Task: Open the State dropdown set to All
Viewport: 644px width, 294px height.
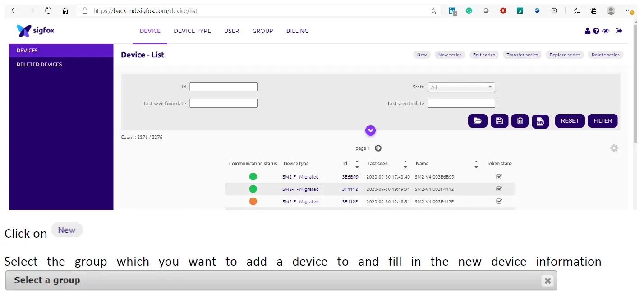Action: (461, 87)
